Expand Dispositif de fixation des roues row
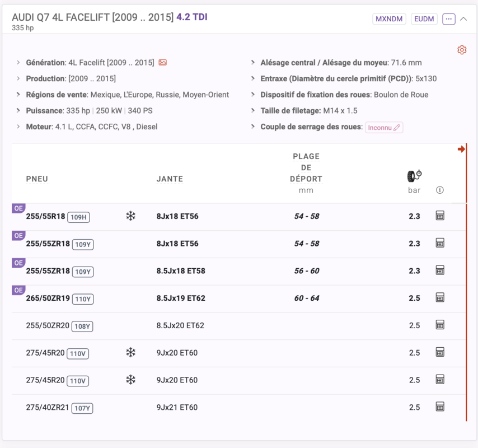 [x=253, y=95]
